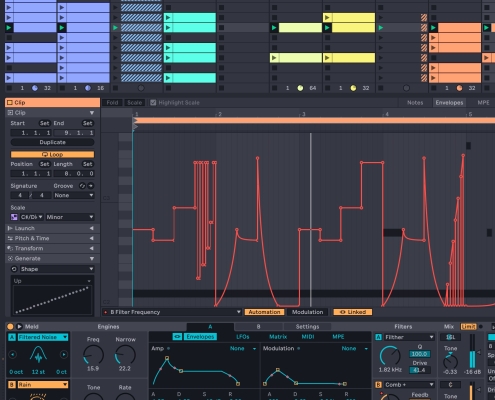Click the groove hot-swap icon next to Groove
495x400 pixels.
tap(82, 186)
